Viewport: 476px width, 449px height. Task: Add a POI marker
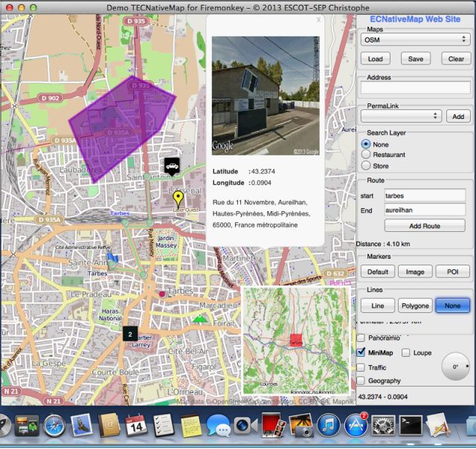(453, 271)
